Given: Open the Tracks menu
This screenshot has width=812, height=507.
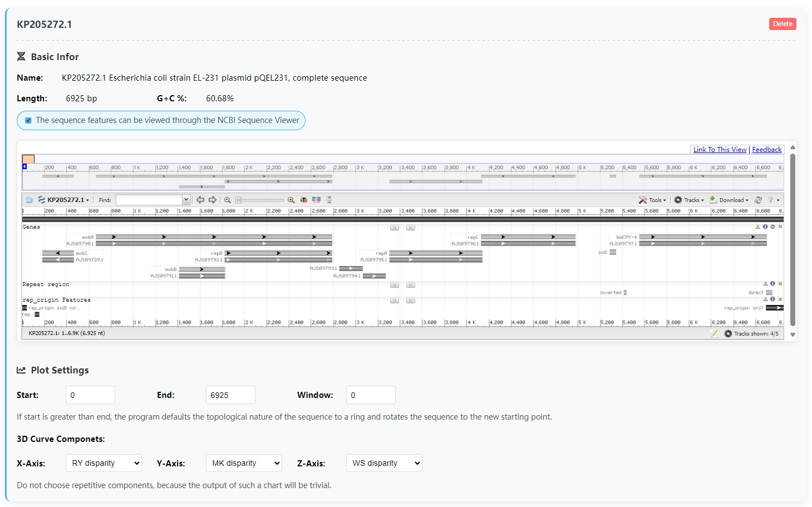Looking at the screenshot, I should (689, 200).
